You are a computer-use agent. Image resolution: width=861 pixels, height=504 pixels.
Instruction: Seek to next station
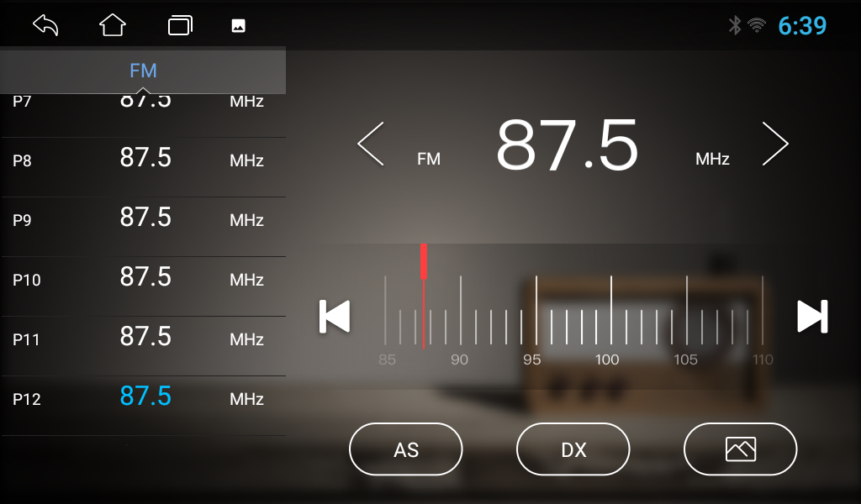click(813, 317)
